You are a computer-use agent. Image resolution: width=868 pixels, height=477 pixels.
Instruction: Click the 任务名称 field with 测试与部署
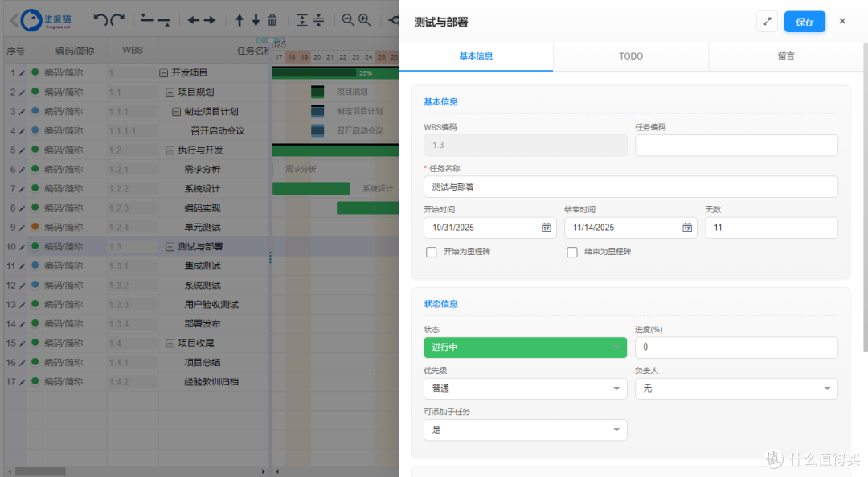click(631, 187)
